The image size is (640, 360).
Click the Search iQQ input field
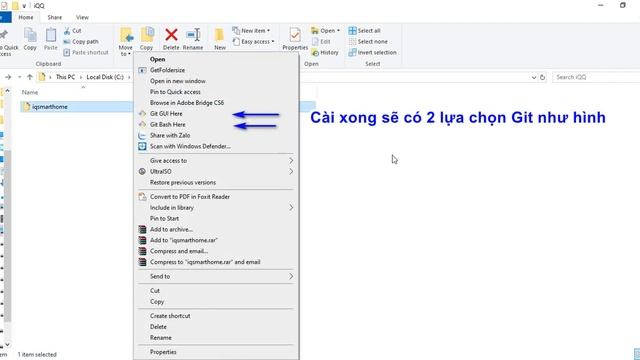pyautogui.click(x=596, y=77)
